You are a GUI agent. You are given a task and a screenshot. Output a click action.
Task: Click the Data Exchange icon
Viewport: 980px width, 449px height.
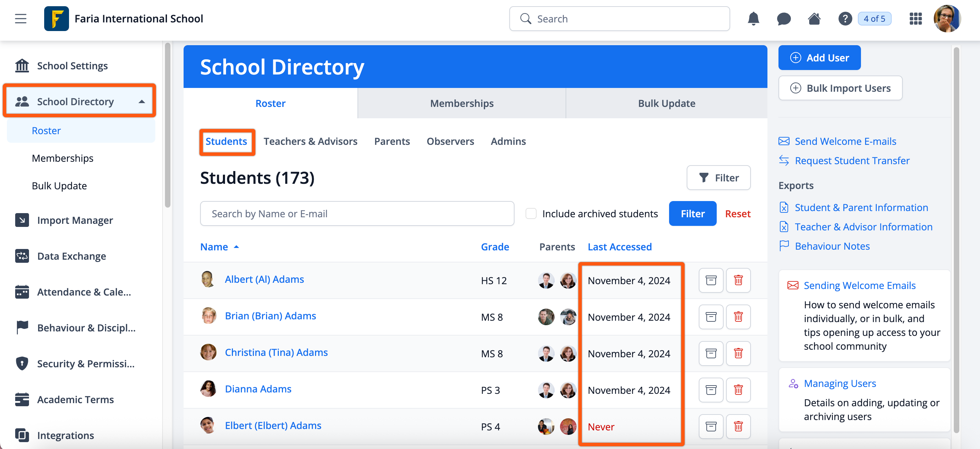pyautogui.click(x=22, y=256)
